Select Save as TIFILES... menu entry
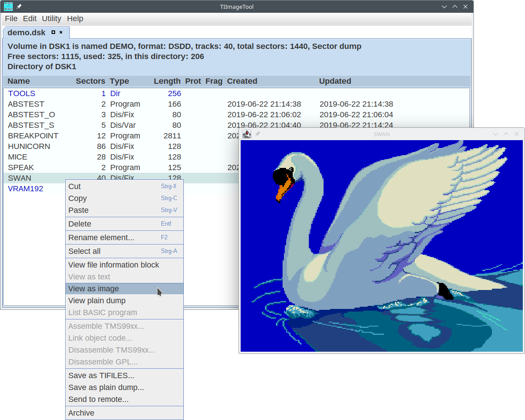 coord(101,375)
